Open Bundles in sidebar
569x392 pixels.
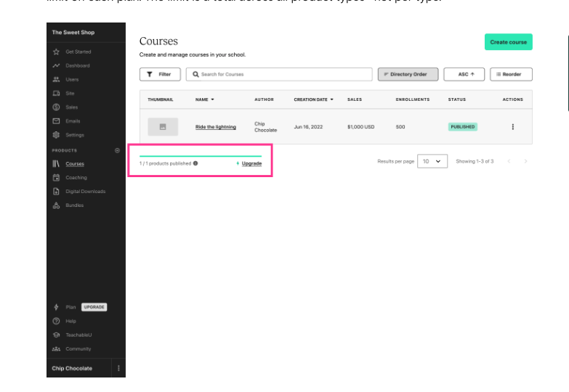(x=74, y=205)
